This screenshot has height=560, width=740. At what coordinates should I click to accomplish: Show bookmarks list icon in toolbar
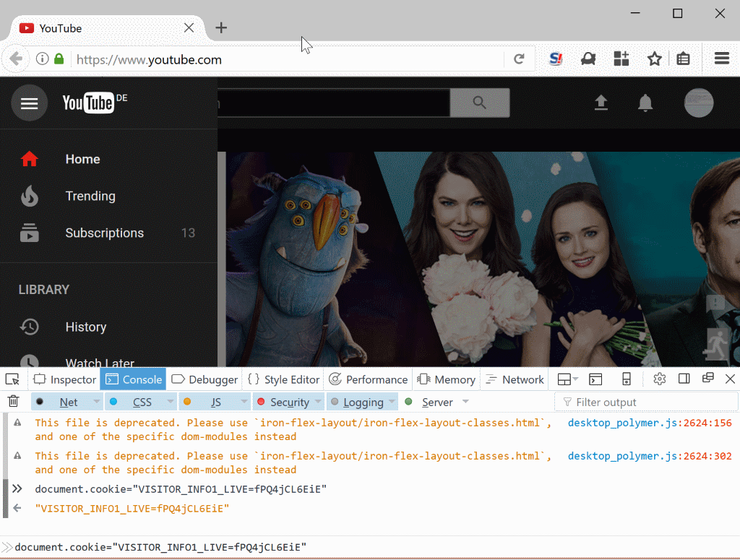click(x=683, y=59)
